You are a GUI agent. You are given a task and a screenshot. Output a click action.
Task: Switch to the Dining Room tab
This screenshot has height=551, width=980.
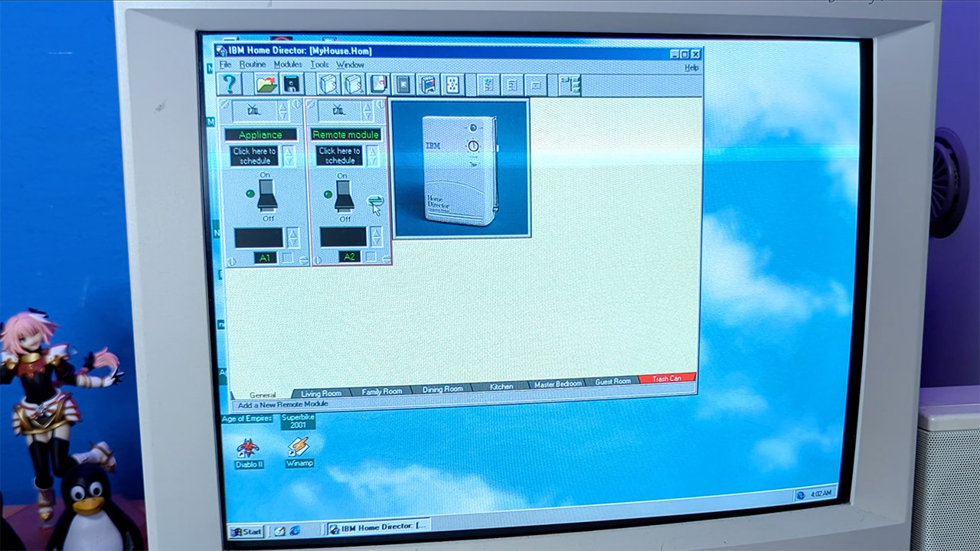(443, 389)
